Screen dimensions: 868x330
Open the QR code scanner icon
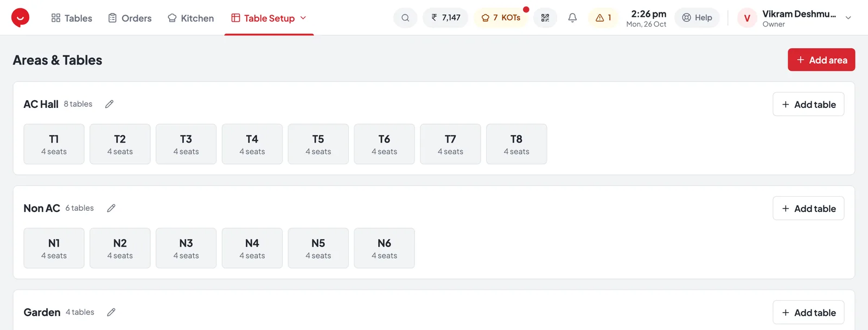tap(545, 18)
